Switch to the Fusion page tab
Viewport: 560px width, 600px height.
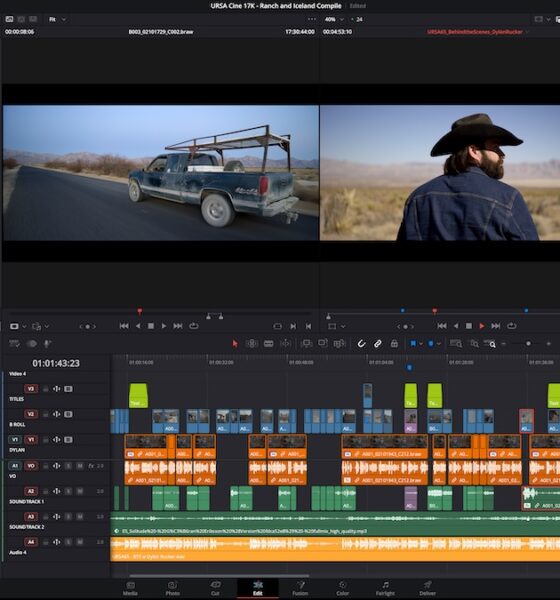[x=300, y=588]
